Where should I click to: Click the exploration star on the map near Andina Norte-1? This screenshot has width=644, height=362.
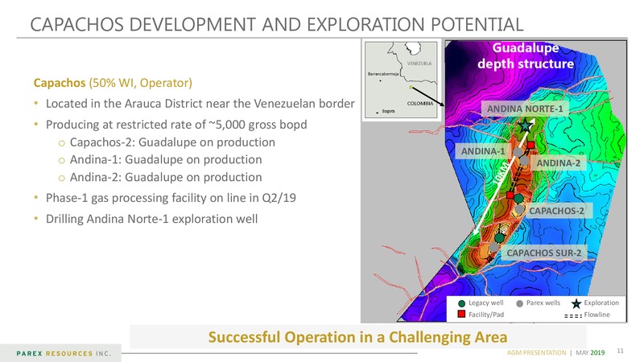click(525, 126)
